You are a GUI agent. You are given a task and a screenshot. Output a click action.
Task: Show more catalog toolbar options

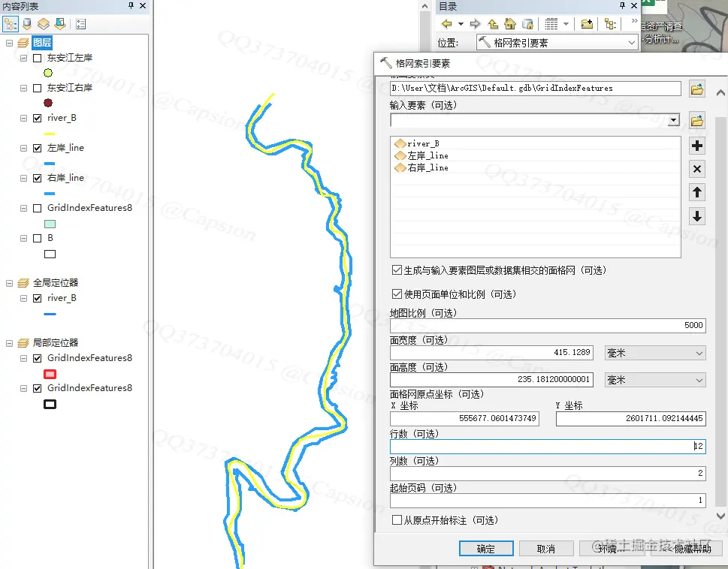click(x=635, y=21)
